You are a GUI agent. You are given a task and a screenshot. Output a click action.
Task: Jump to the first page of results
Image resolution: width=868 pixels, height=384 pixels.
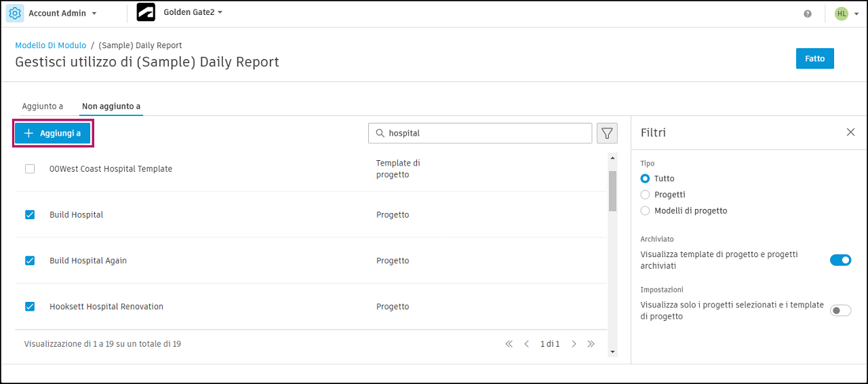(509, 344)
